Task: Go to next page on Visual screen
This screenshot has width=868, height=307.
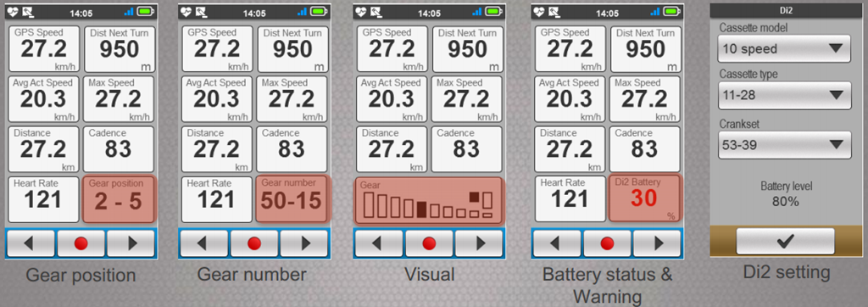Action: (479, 243)
